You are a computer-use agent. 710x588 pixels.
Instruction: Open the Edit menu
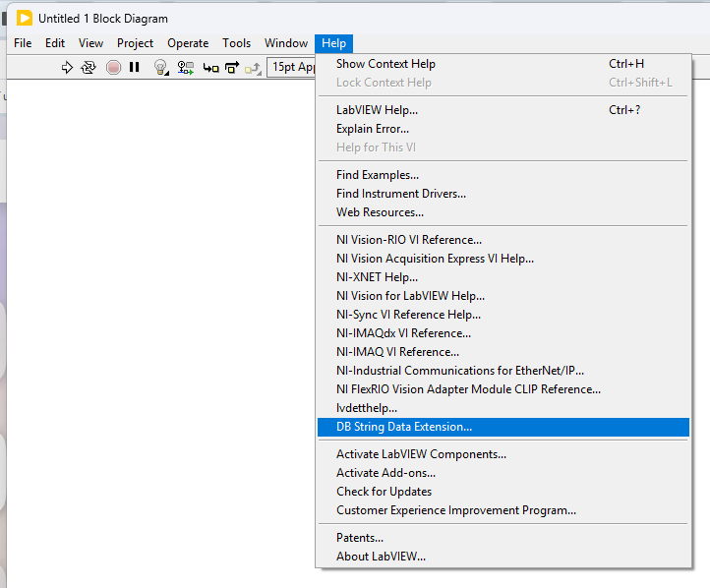(x=55, y=43)
